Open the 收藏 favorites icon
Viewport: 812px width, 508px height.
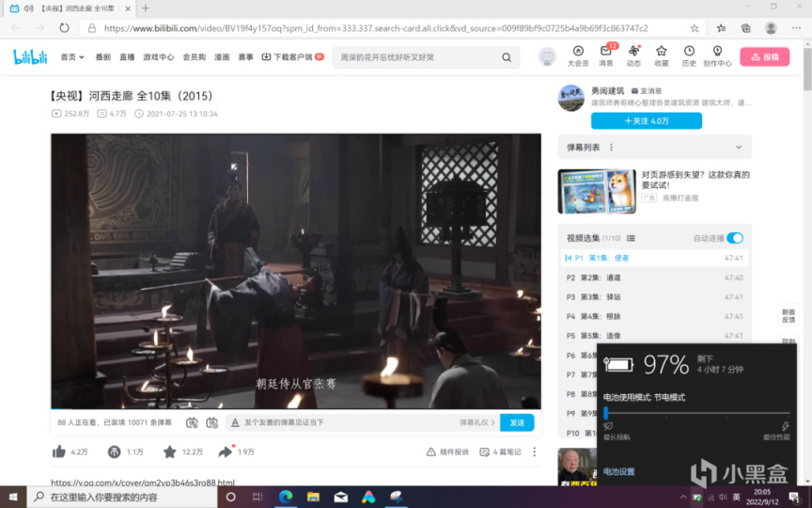662,56
